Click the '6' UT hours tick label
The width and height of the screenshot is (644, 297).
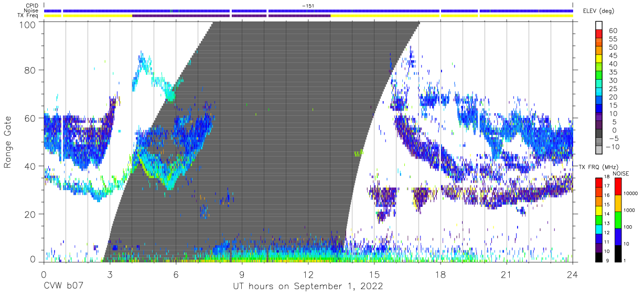click(x=176, y=274)
